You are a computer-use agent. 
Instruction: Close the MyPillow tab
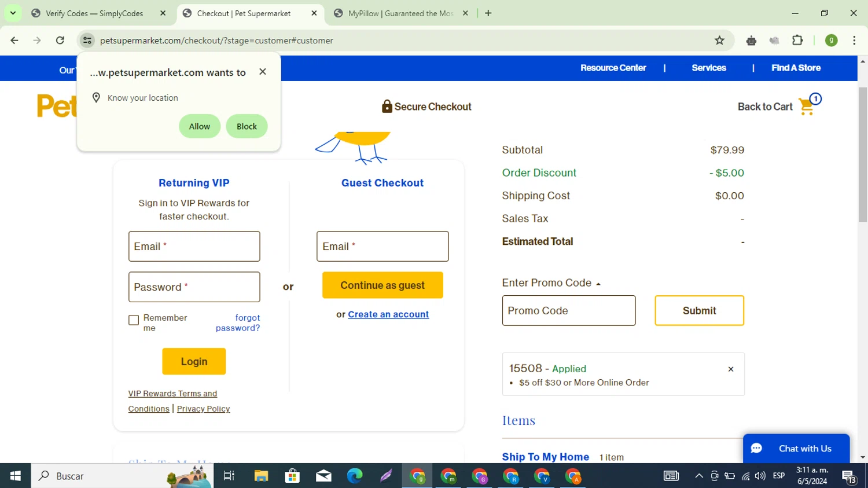(465, 13)
